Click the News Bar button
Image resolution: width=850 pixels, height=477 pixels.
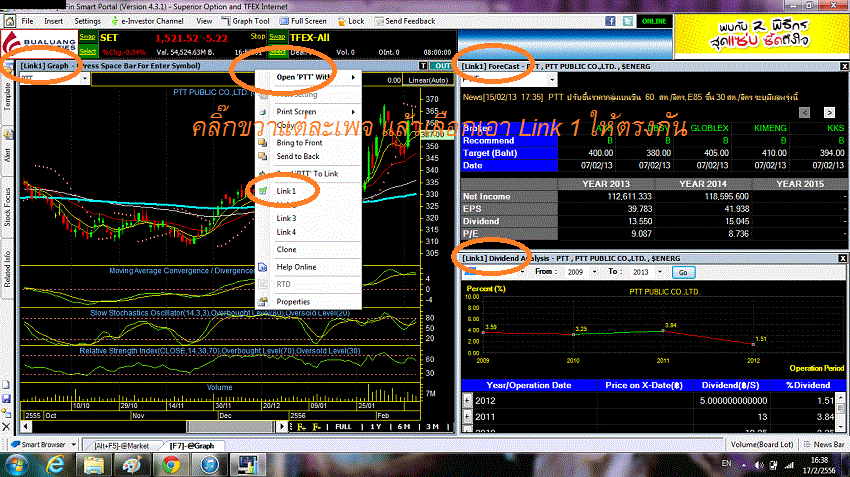(824, 444)
